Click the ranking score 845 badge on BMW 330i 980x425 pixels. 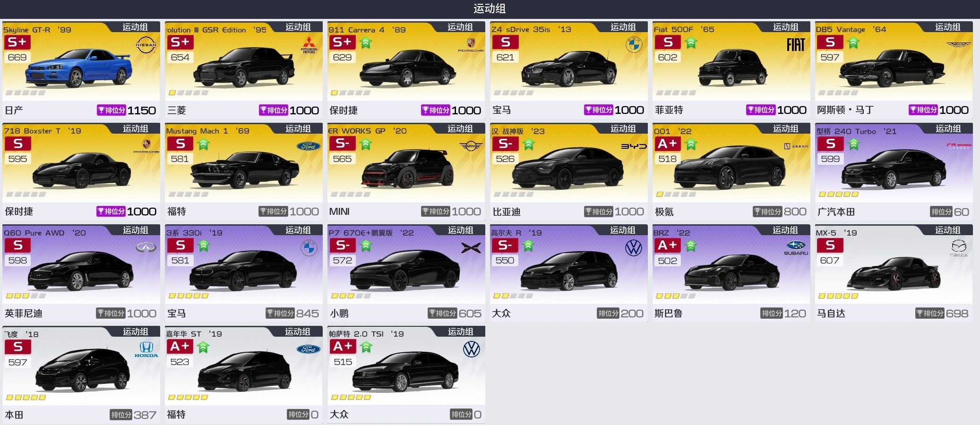pos(292,314)
